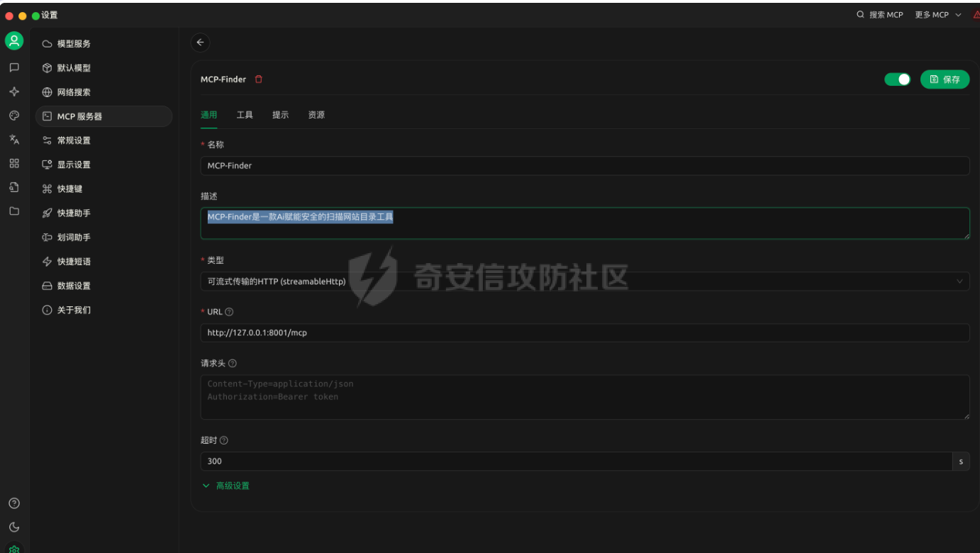Viewport: 980px width, 553px height.
Task: Open 模型服务 settings
Action: point(104,44)
